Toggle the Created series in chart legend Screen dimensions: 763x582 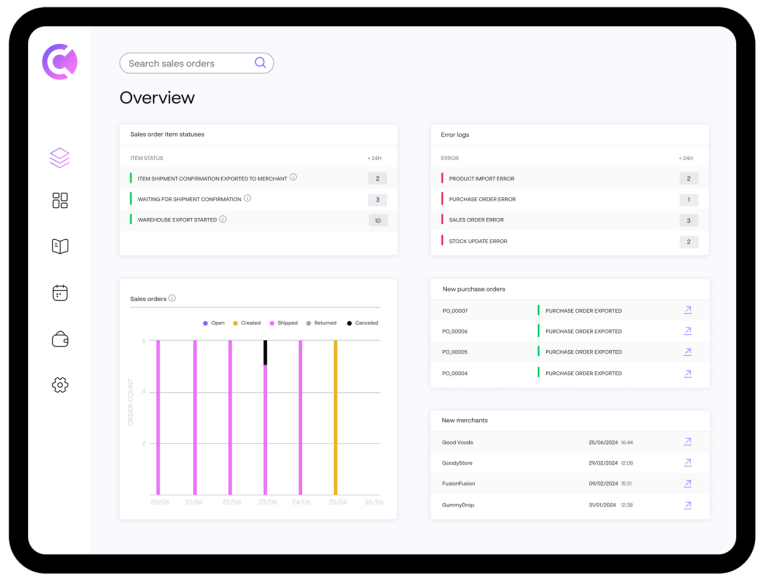click(246, 323)
